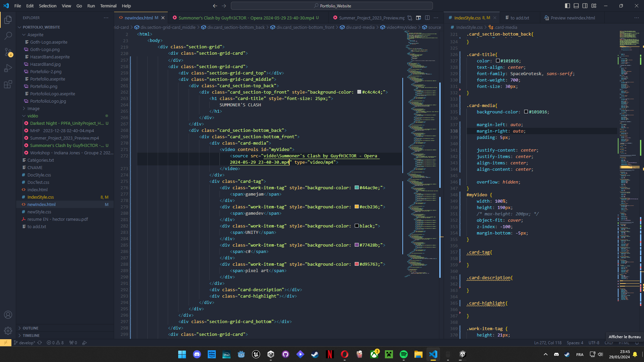Viewport: 644px width, 362px height.
Task: Switch to the to add.txt tab
Action: pyautogui.click(x=519, y=18)
